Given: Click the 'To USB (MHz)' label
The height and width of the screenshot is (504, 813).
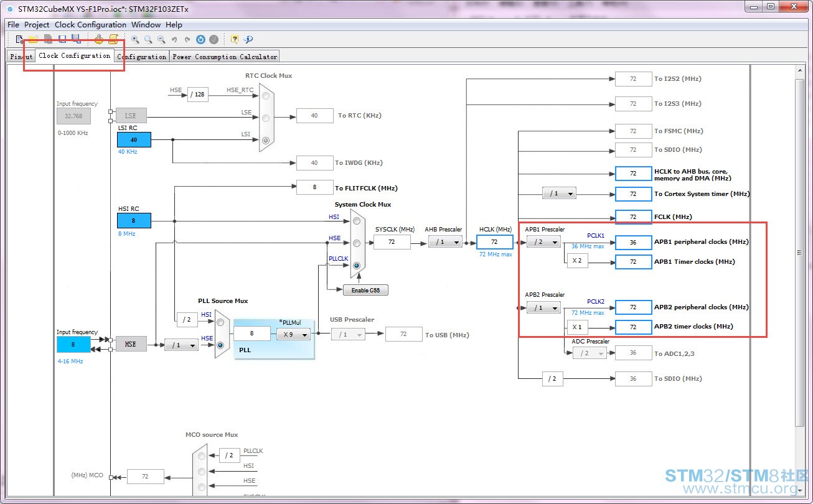Looking at the screenshot, I should point(447,335).
